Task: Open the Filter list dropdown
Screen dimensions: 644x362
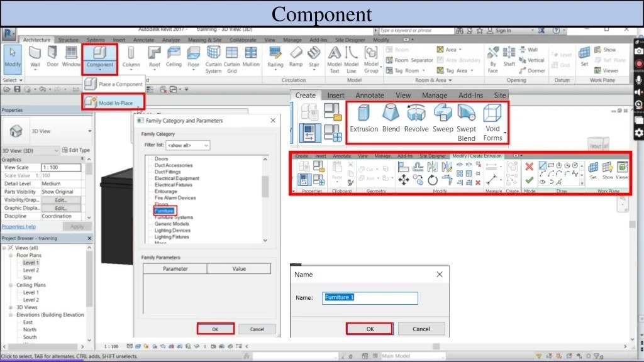Action: (x=187, y=145)
